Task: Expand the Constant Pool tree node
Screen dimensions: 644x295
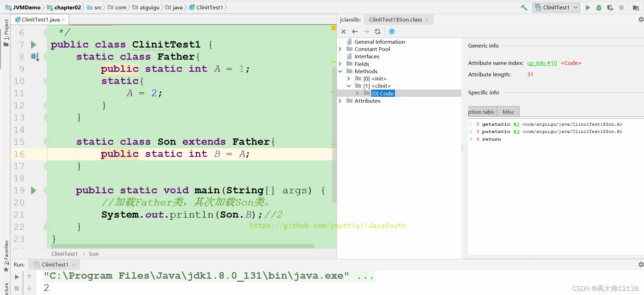Action: pos(340,49)
